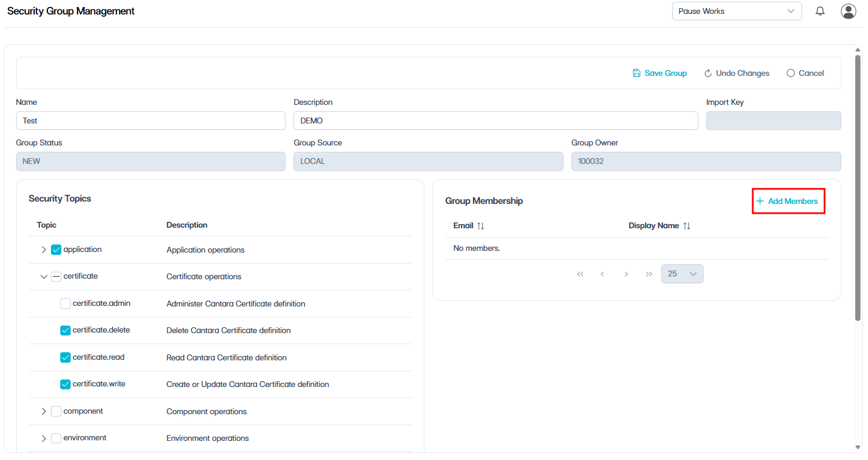Open the Pause Works dropdown
The height and width of the screenshot is (460, 868).
[x=737, y=11]
